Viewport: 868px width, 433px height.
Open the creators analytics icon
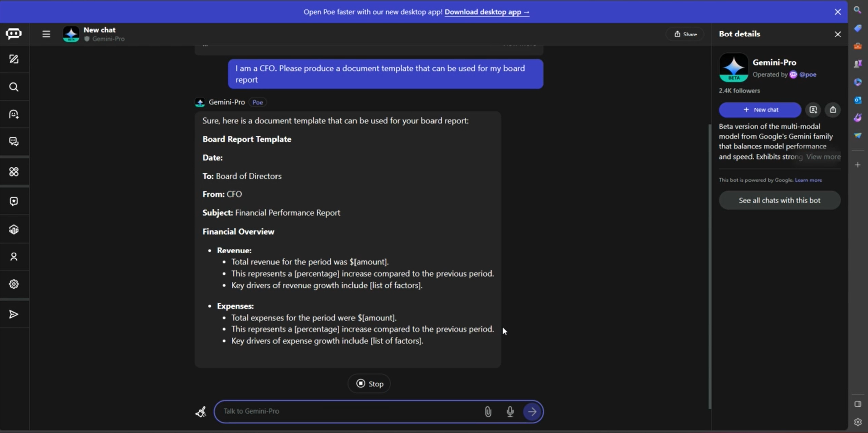pos(14,230)
